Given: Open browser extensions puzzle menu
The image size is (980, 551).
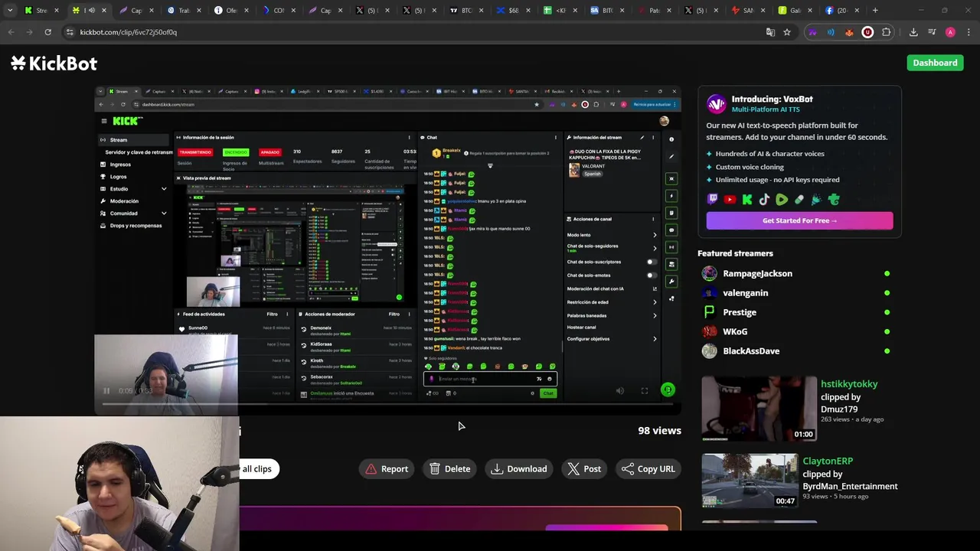Looking at the screenshot, I should pyautogui.click(x=887, y=32).
